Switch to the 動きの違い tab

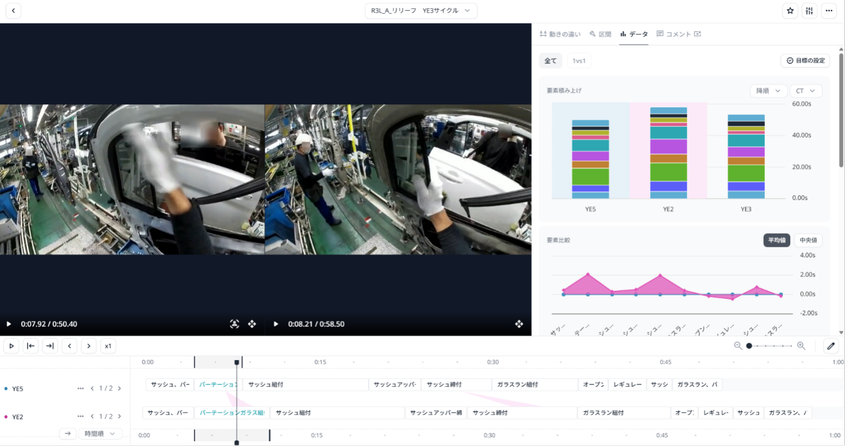(x=560, y=34)
